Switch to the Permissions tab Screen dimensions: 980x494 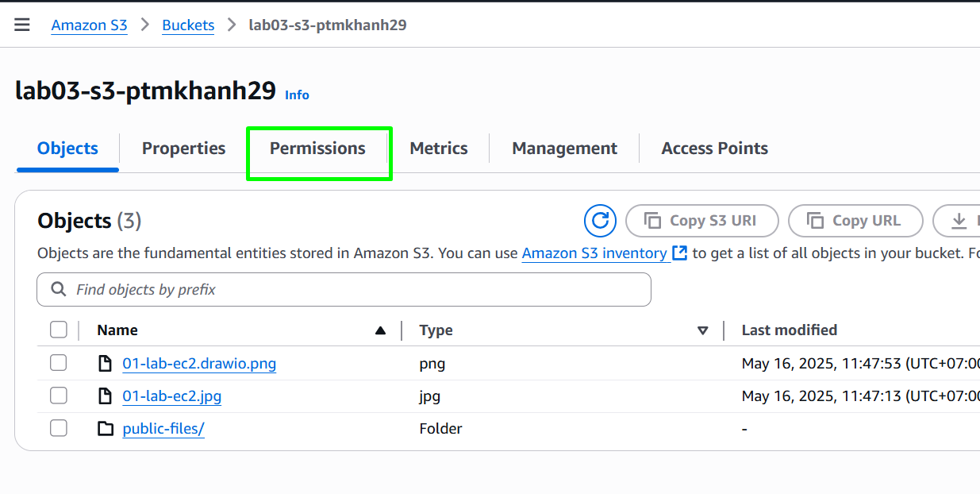coord(317,149)
